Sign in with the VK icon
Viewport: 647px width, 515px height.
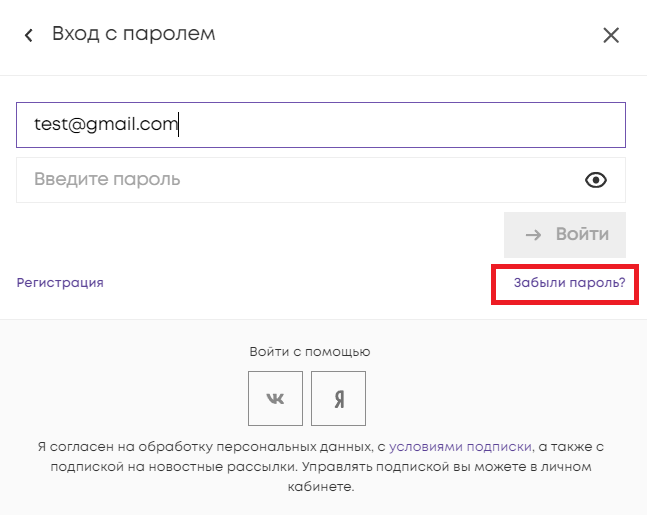[x=275, y=398]
